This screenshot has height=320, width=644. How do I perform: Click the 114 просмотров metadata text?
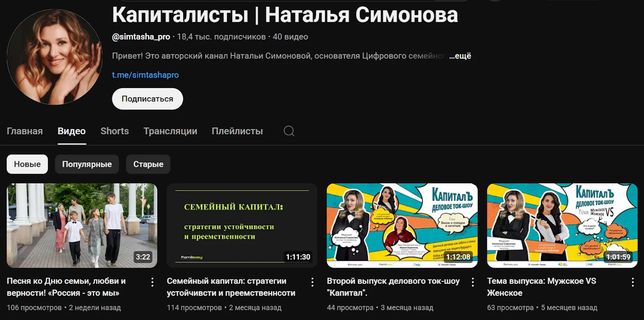tap(194, 308)
